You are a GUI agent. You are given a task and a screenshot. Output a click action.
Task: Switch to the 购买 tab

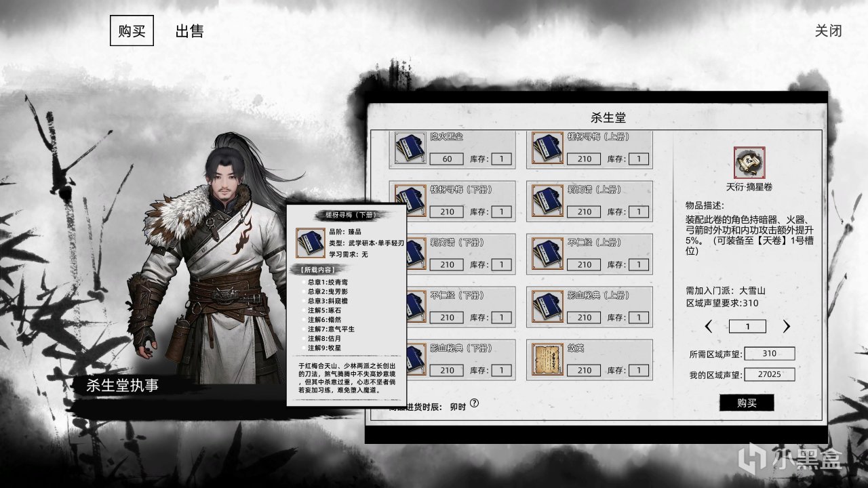tap(132, 31)
